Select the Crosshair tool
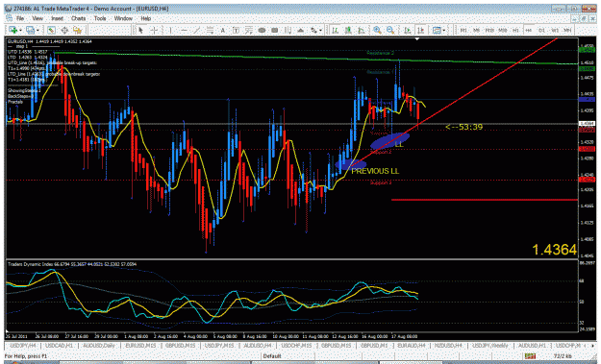The width and height of the screenshot is (601, 364). point(154,30)
